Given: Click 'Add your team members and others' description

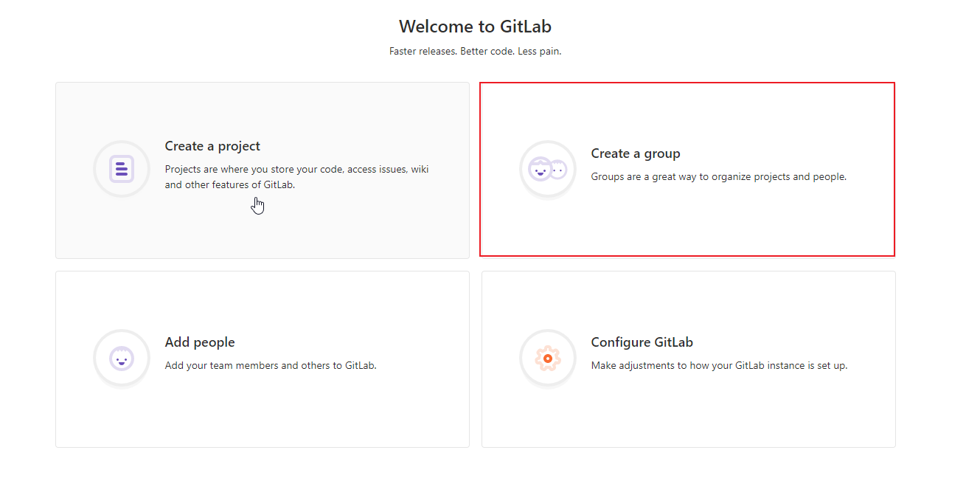Looking at the screenshot, I should point(271,365).
